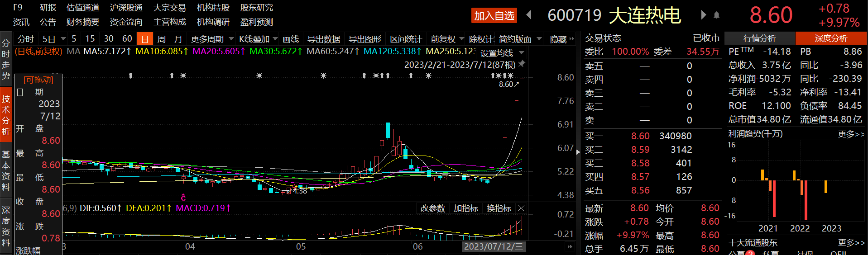Click the first star event marker on chart
This screenshot has width=868, height=255.
click(183, 76)
